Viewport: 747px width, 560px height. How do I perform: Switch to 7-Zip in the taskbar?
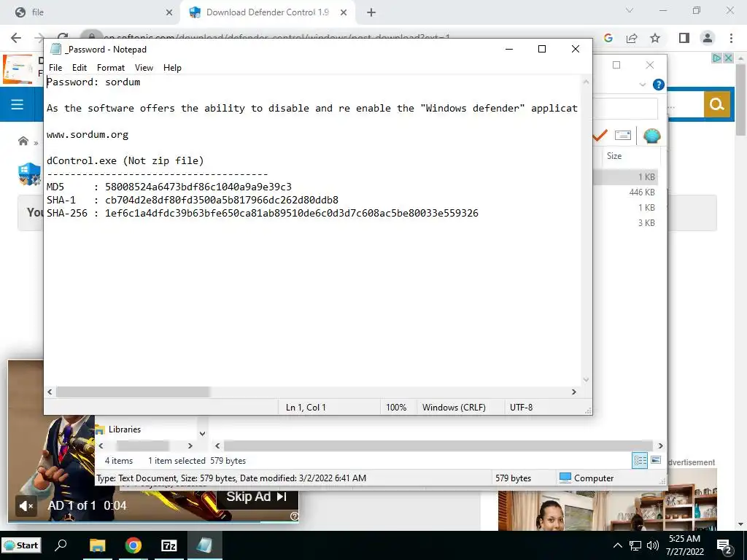(x=169, y=545)
